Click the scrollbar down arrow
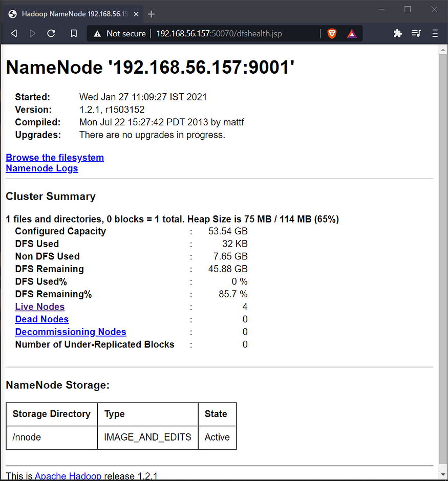This screenshot has width=448, height=481. 443,474
